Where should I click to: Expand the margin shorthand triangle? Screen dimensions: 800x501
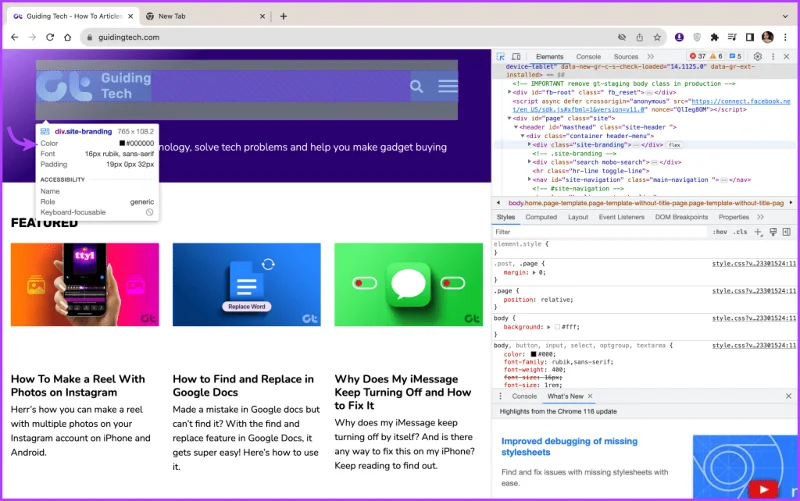click(534, 273)
